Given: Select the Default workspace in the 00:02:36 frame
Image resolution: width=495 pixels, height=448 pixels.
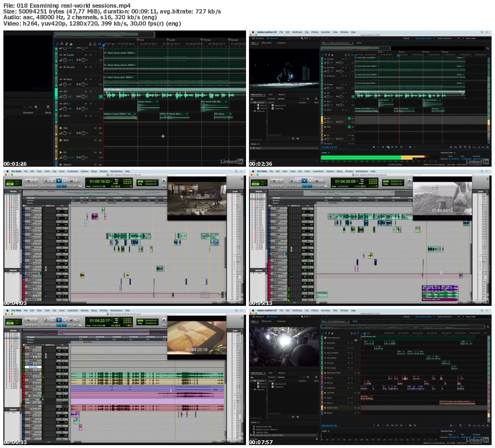Looking at the screenshot, I should pyautogui.click(x=406, y=38).
